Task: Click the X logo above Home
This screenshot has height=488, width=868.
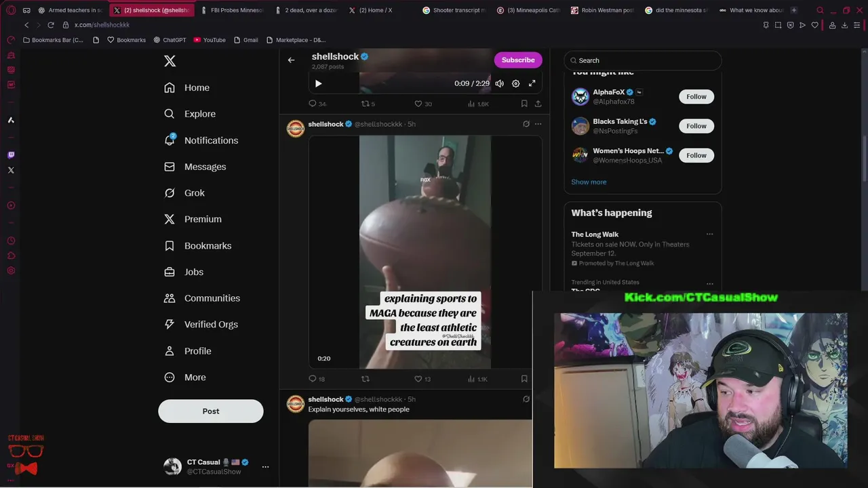Action: [170, 61]
